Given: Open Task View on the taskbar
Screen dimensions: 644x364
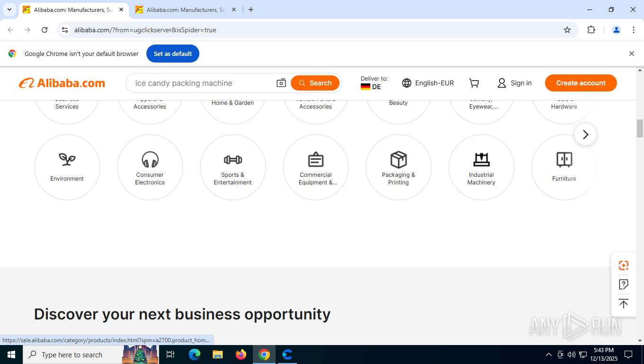Looking at the screenshot, I should 171,355.
